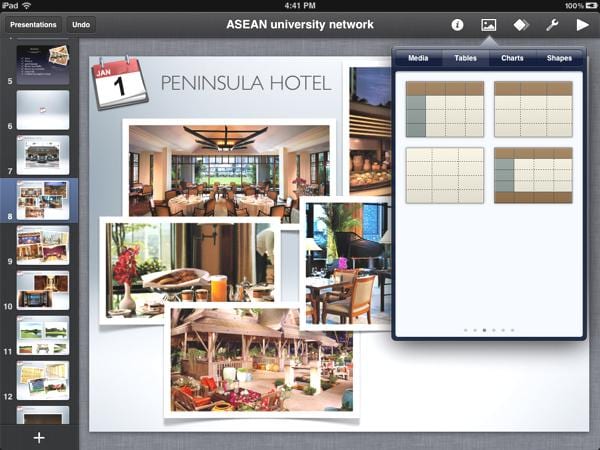Open the Tools wrench icon
This screenshot has height=450, width=600.
click(x=552, y=25)
